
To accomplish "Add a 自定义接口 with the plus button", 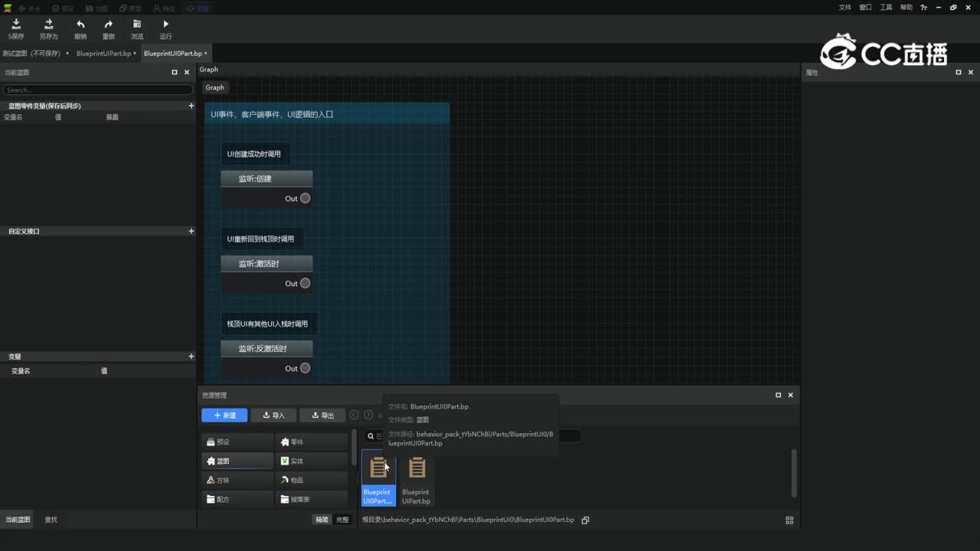I will pos(191,231).
